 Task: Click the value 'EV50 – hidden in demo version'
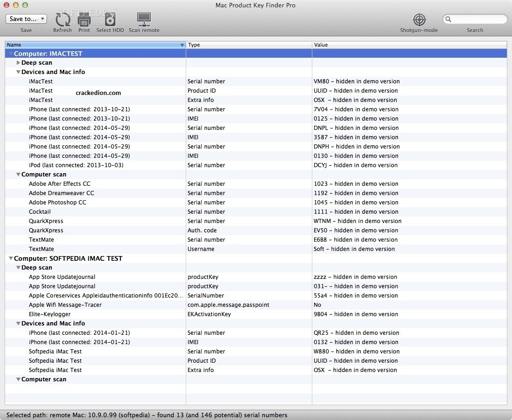356,230
